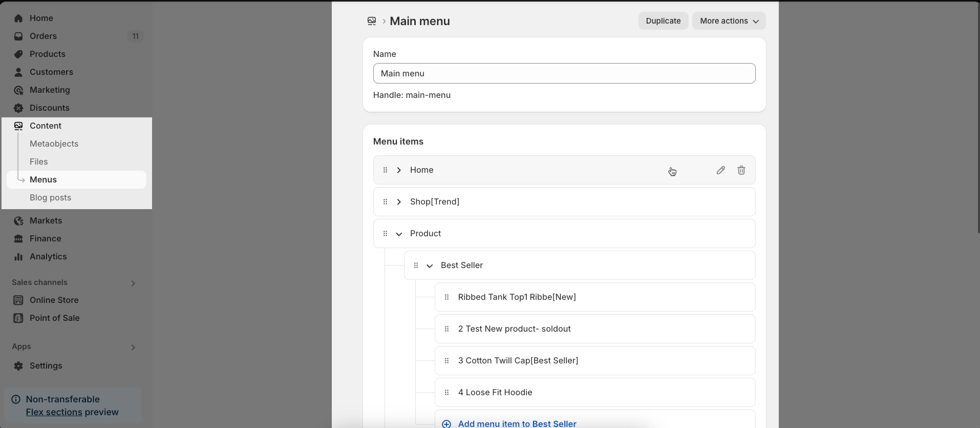The width and height of the screenshot is (980, 428).
Task: Open Metaobjects under Content
Action: [x=54, y=144]
